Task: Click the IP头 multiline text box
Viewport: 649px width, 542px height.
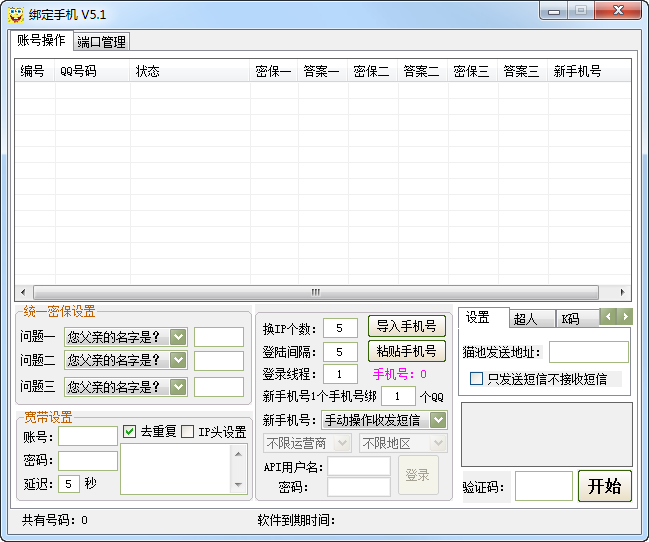Action: pyautogui.click(x=184, y=469)
